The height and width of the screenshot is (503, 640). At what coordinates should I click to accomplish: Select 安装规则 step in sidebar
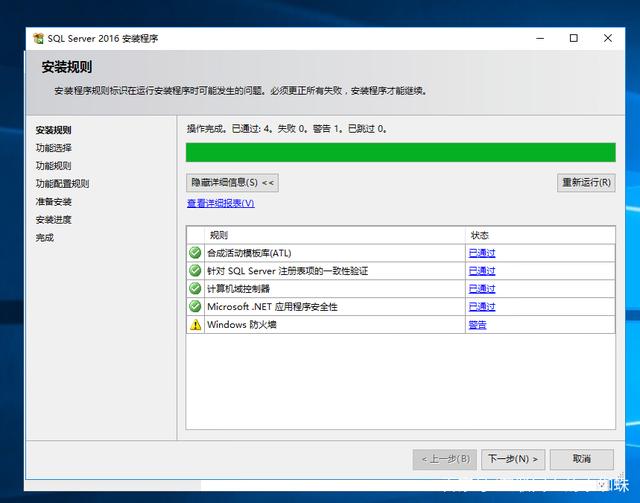pyautogui.click(x=53, y=130)
